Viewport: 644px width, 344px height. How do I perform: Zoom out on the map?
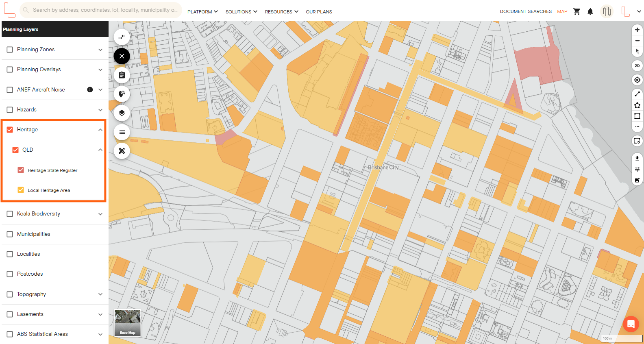(x=637, y=41)
